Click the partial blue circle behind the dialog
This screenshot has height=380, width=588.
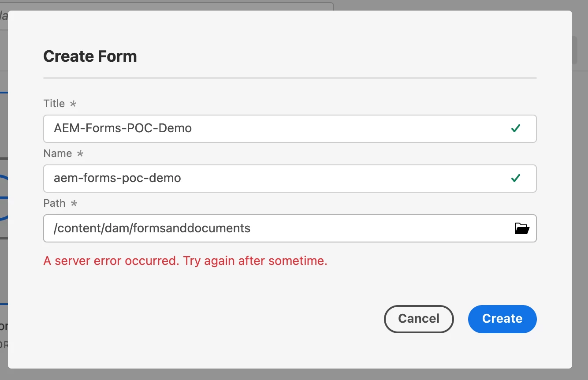[4, 198]
